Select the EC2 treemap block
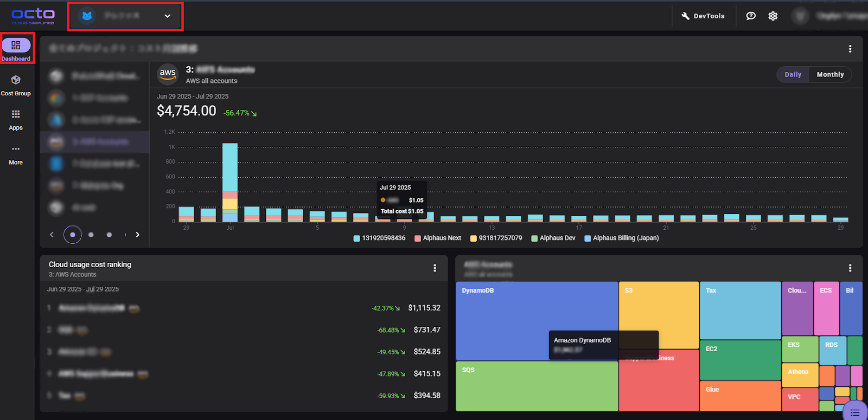Screen dimensions: 868x420 coord(740,360)
